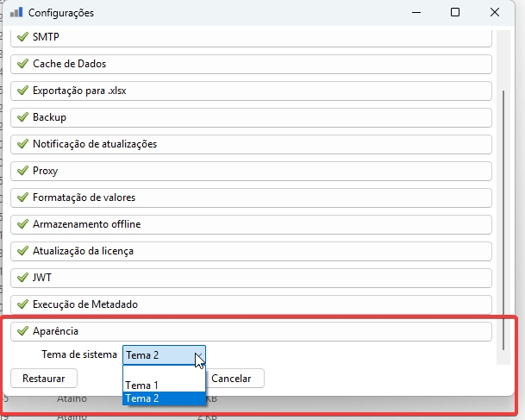This screenshot has height=420, width=525.
Task: Click the checkmark icon beside JWT
Action: pyautogui.click(x=22, y=278)
